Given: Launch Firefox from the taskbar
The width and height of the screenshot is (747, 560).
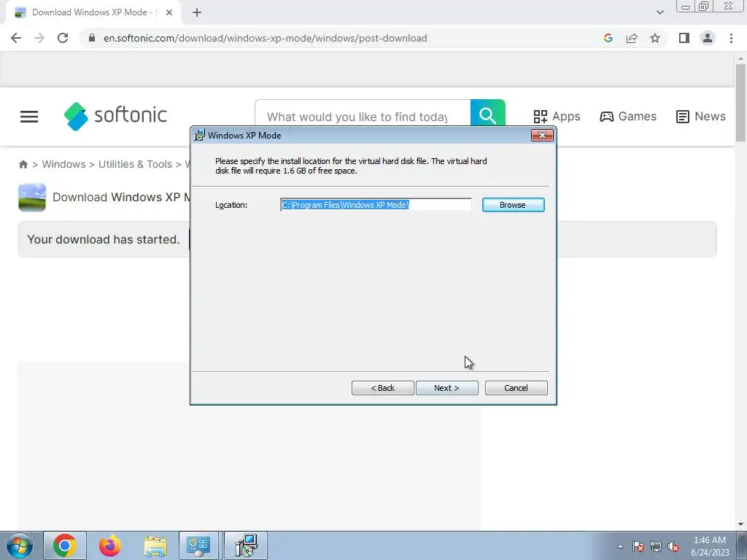Looking at the screenshot, I should pyautogui.click(x=109, y=545).
